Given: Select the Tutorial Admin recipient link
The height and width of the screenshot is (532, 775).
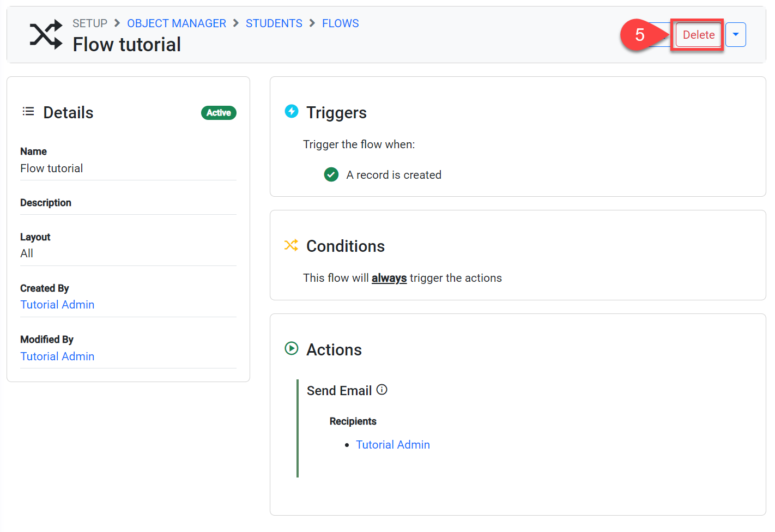Looking at the screenshot, I should [x=392, y=445].
